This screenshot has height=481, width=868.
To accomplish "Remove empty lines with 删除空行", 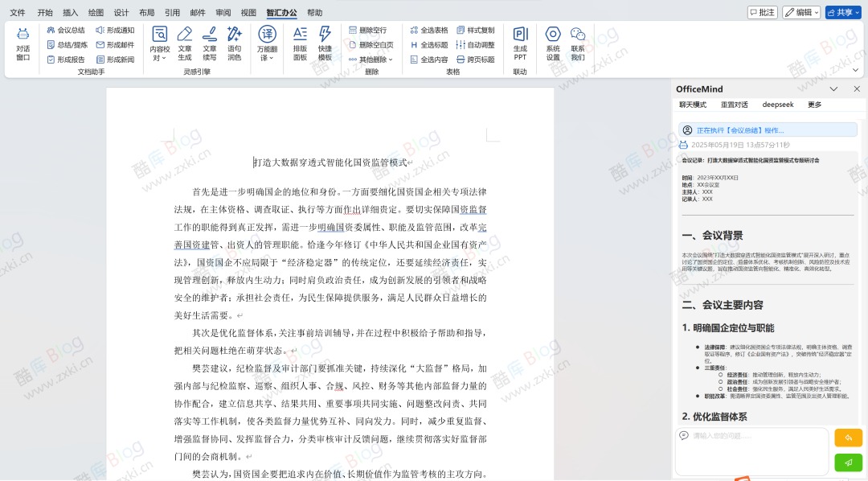I will (x=371, y=30).
